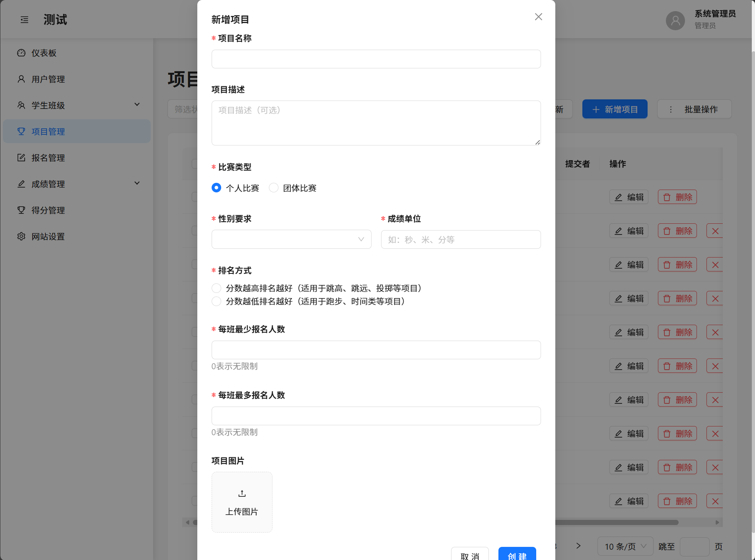Image resolution: width=755 pixels, height=560 pixels.
Task: Click the user avatar icon
Action: coord(675,20)
